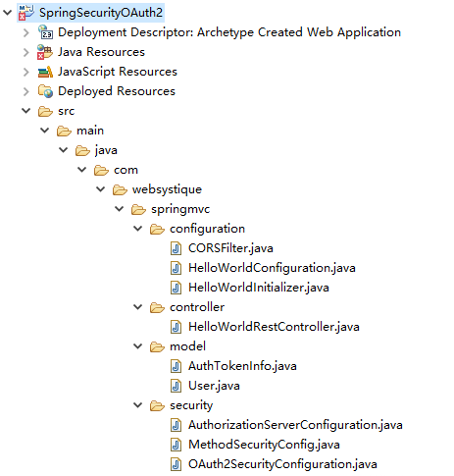Click the CORSFilter.java file icon

click(x=176, y=248)
